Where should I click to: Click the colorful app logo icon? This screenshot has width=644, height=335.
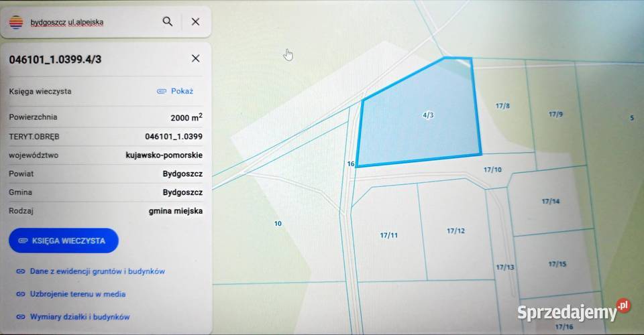point(16,22)
